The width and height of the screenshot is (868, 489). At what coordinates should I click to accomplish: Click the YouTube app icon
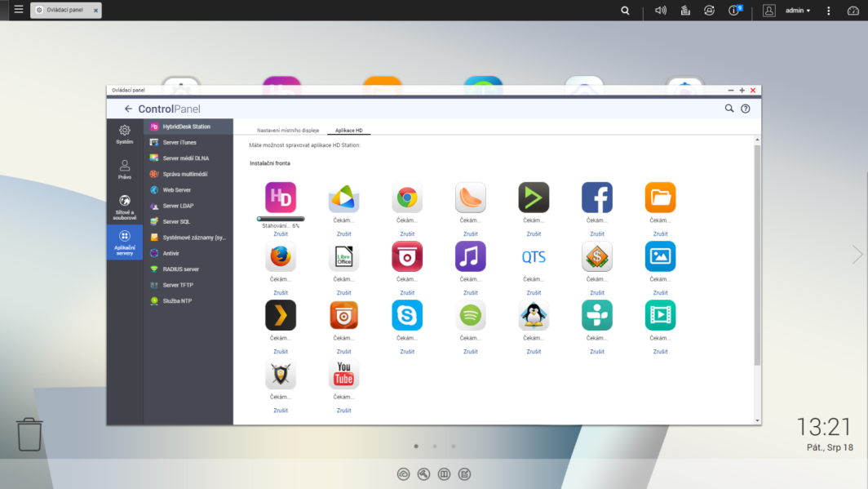343,375
